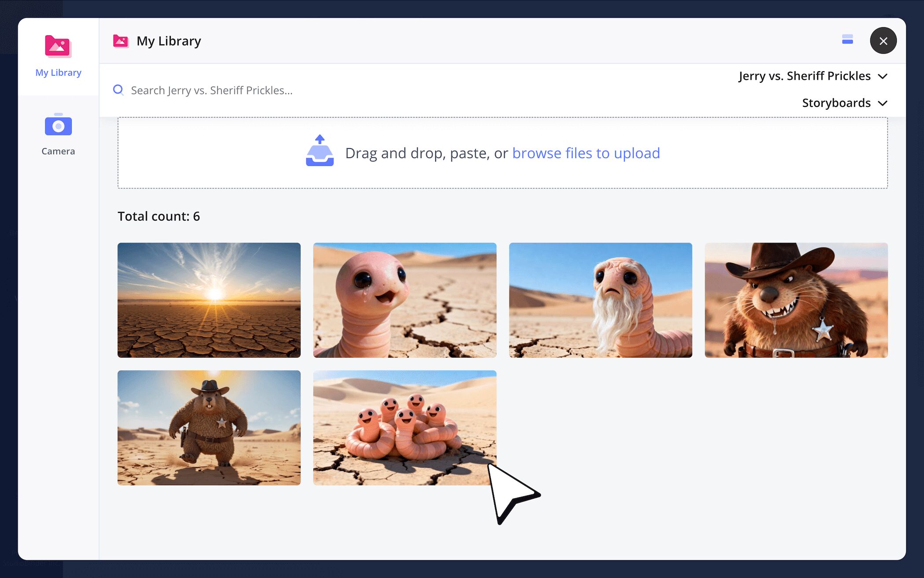Open My Library sidebar icon
This screenshot has width=924, height=578.
[58, 47]
